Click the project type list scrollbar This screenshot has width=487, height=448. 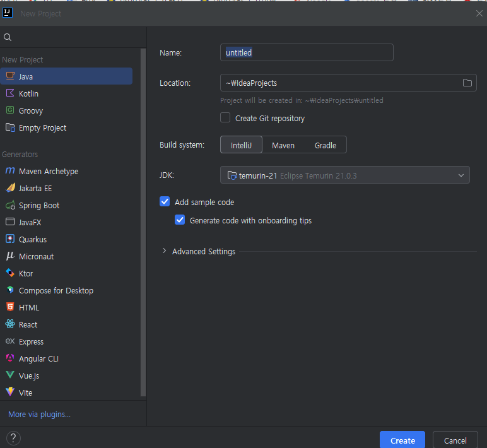(x=143, y=222)
